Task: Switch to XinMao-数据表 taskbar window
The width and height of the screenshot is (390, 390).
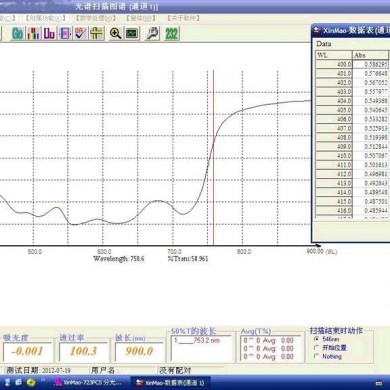Action: (171, 383)
